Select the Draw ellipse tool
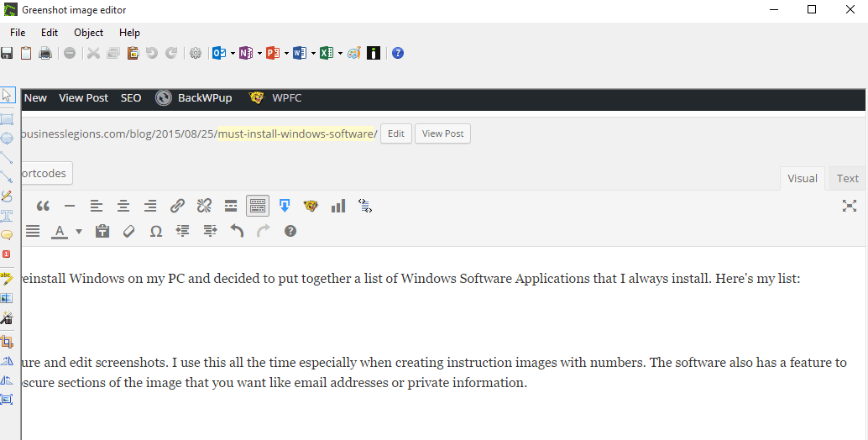The image size is (868, 440). click(7, 139)
